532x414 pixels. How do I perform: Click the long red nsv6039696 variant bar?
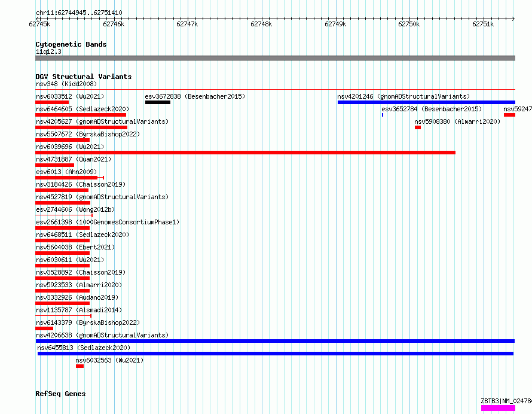(245, 153)
